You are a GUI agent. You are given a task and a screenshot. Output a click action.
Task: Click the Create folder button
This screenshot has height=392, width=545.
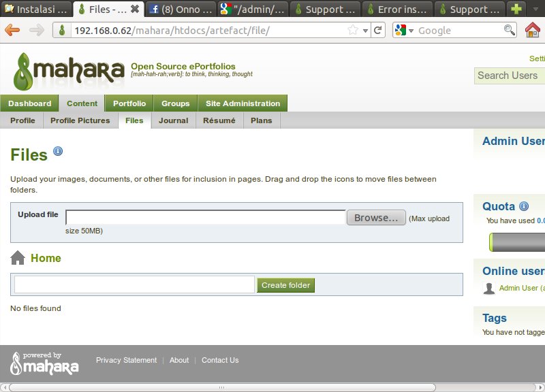(285, 285)
